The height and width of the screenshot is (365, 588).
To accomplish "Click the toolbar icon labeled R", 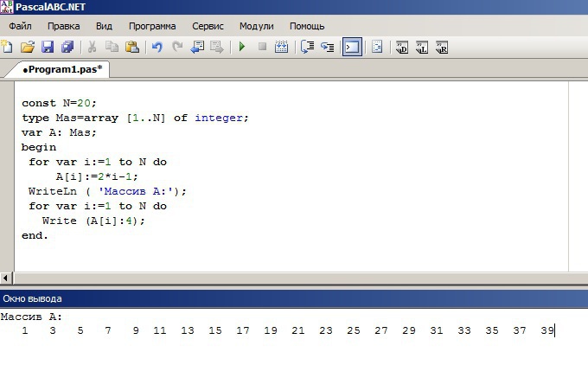I will click(442, 48).
